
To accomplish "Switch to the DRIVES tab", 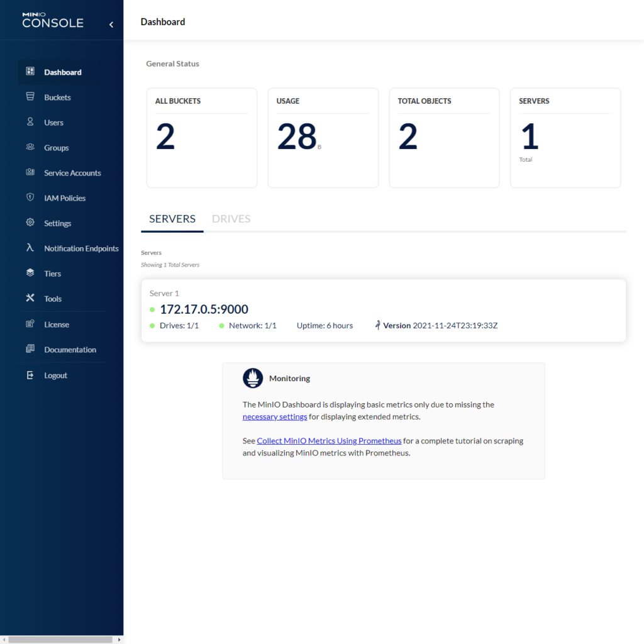I will click(231, 219).
